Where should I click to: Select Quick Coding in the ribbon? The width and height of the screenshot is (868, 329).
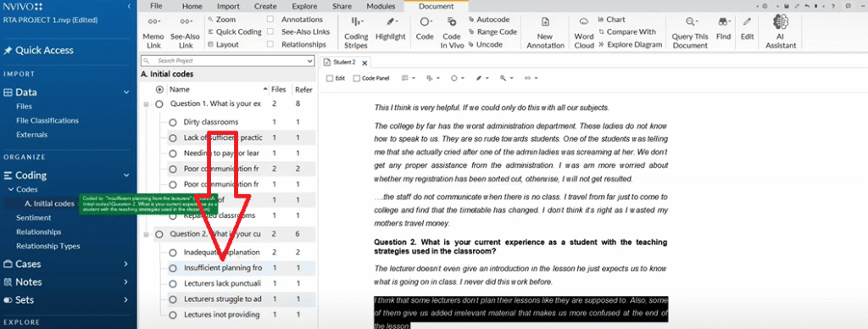coord(234,32)
